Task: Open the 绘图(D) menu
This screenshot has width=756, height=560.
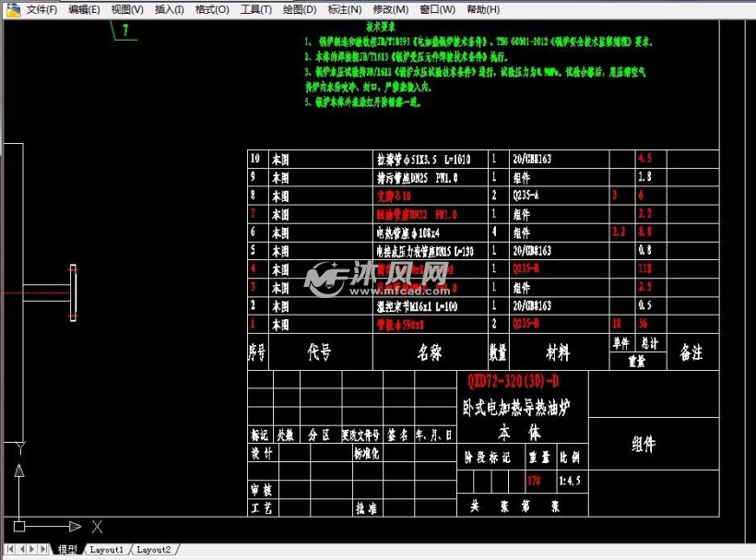Action: tap(299, 9)
